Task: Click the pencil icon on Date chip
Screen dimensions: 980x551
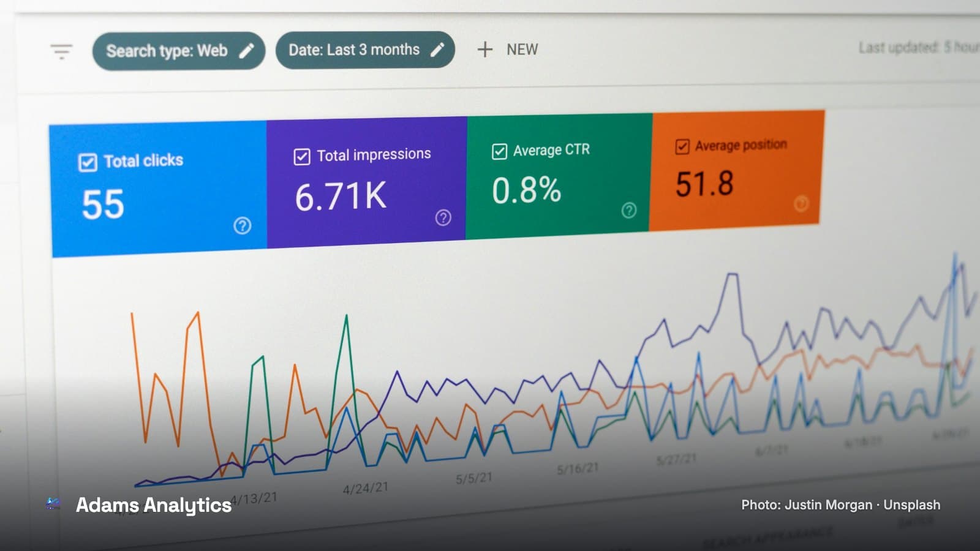Action: click(437, 50)
